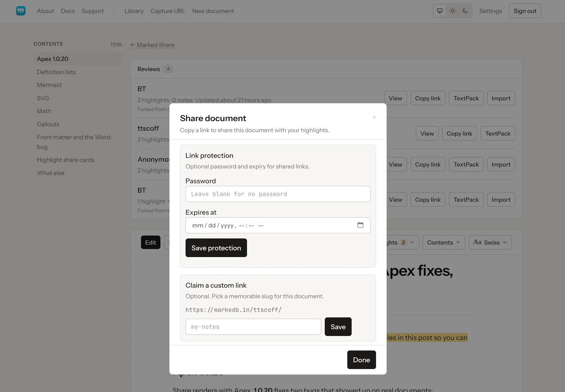
Task: Import the last BT review
Action: 501,200
